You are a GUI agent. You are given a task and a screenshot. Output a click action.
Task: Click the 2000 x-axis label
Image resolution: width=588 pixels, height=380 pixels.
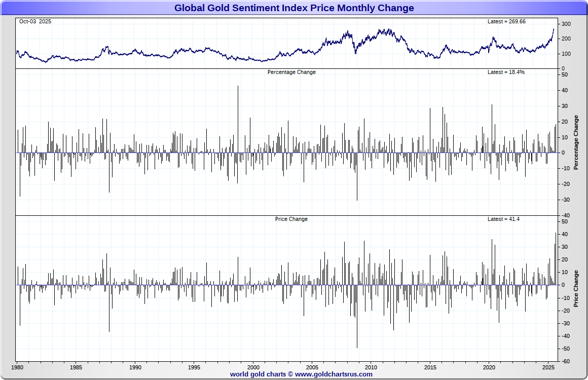(253, 367)
